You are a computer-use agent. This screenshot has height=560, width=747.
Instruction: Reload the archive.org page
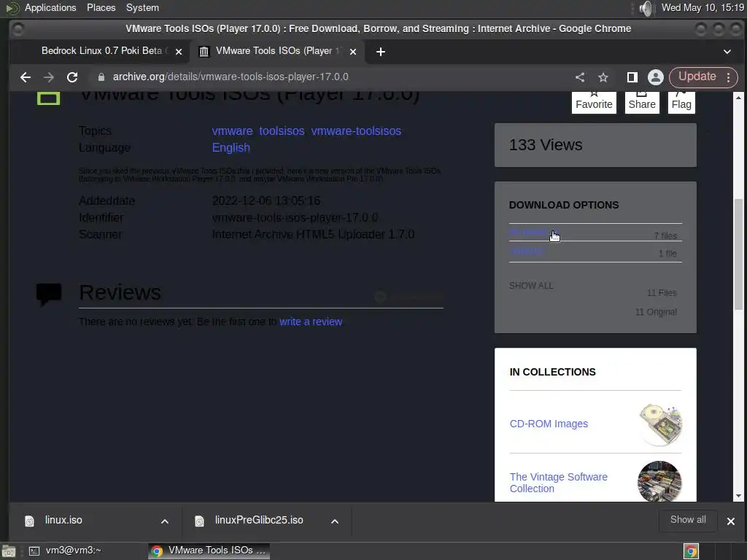click(72, 77)
